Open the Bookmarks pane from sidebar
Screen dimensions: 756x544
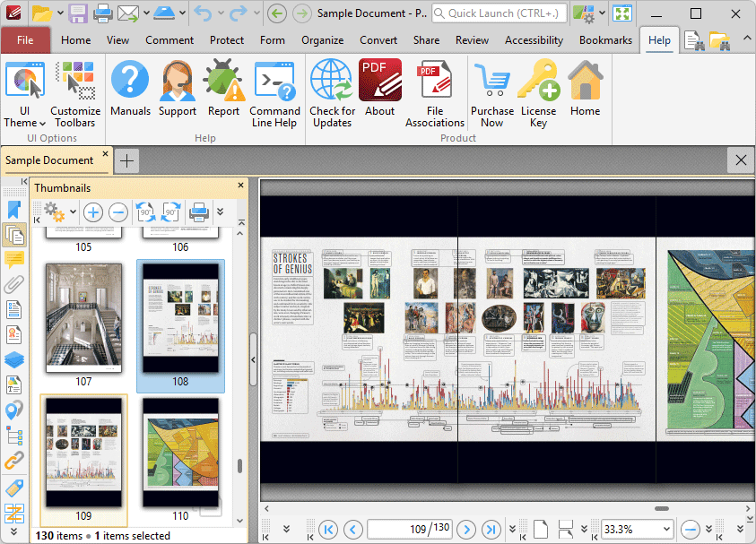pos(13,210)
